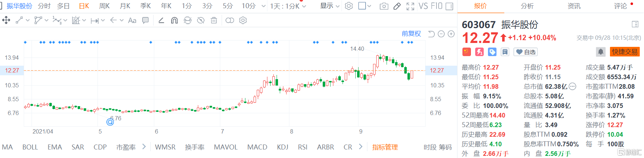This screenshot has height=158, width=644.
Task: Expand trend line tool options arrow
Action: [x=28, y=20]
